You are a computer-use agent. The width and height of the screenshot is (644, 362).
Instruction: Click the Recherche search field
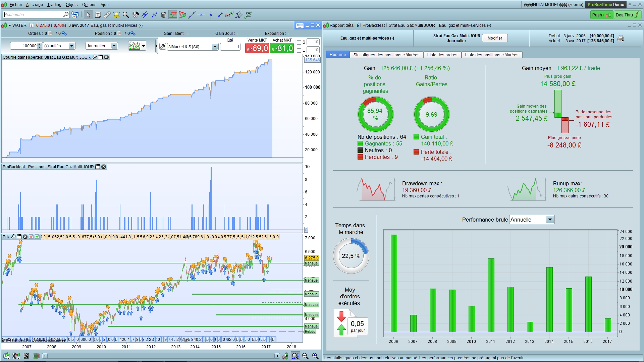[33, 15]
